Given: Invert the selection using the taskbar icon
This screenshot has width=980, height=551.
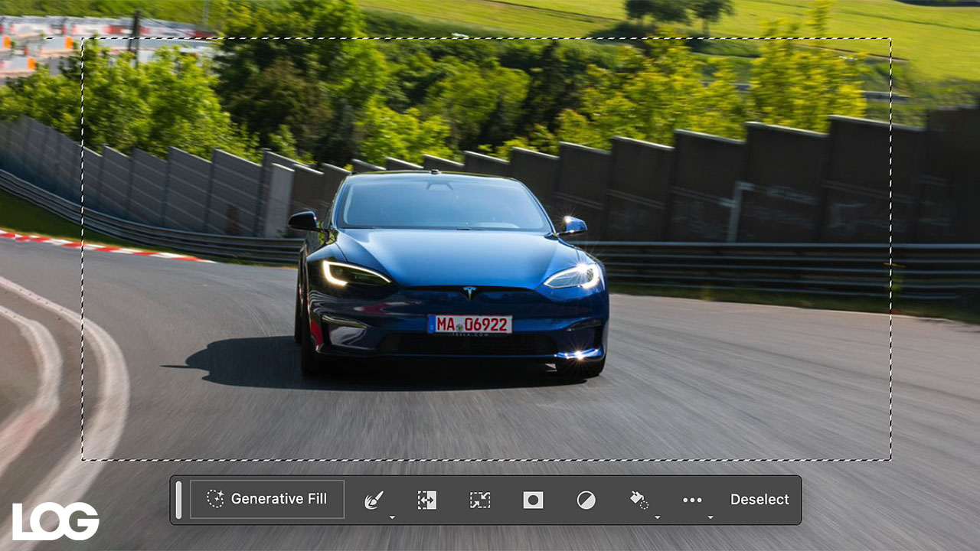Looking at the screenshot, I should coord(426,500).
